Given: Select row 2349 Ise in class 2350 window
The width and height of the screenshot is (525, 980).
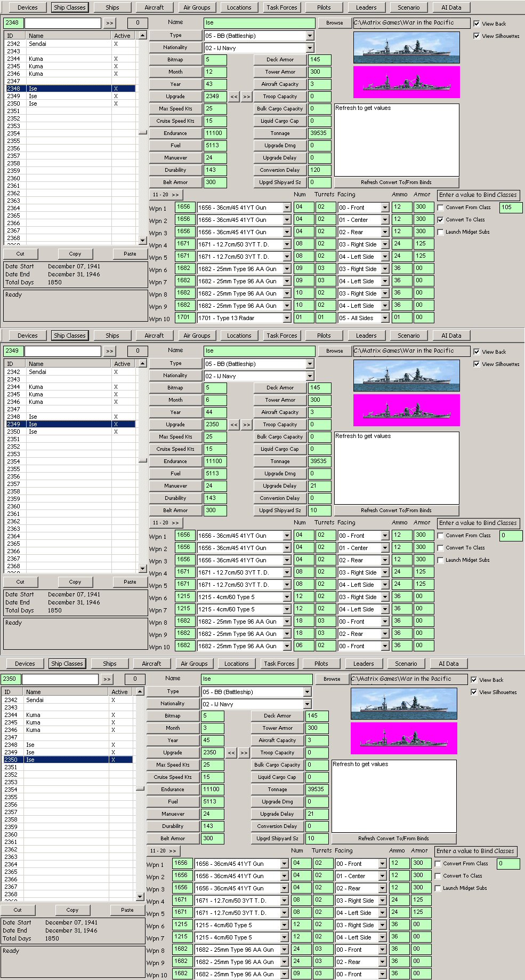Looking at the screenshot, I should click(x=67, y=752).
